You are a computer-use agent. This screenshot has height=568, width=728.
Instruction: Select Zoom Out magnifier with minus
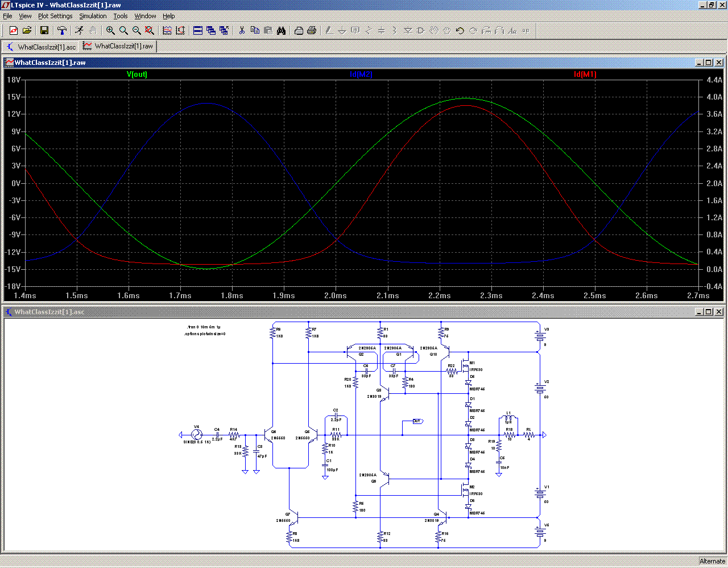point(136,31)
